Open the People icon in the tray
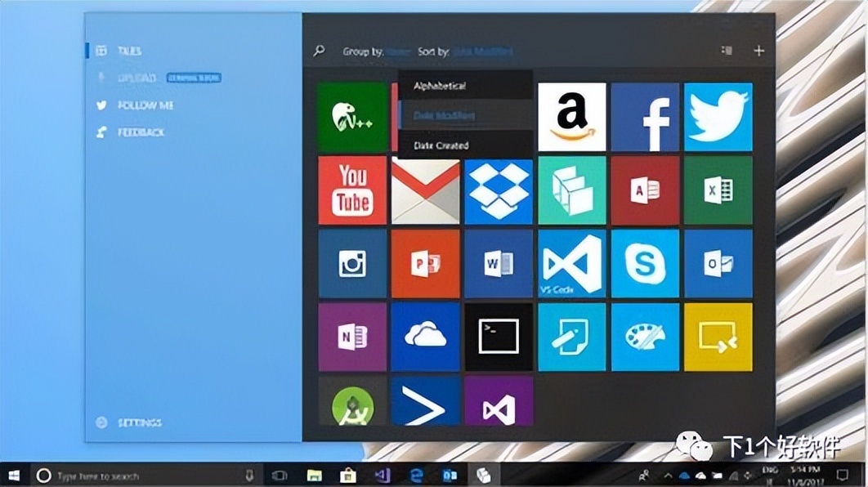 (x=644, y=476)
